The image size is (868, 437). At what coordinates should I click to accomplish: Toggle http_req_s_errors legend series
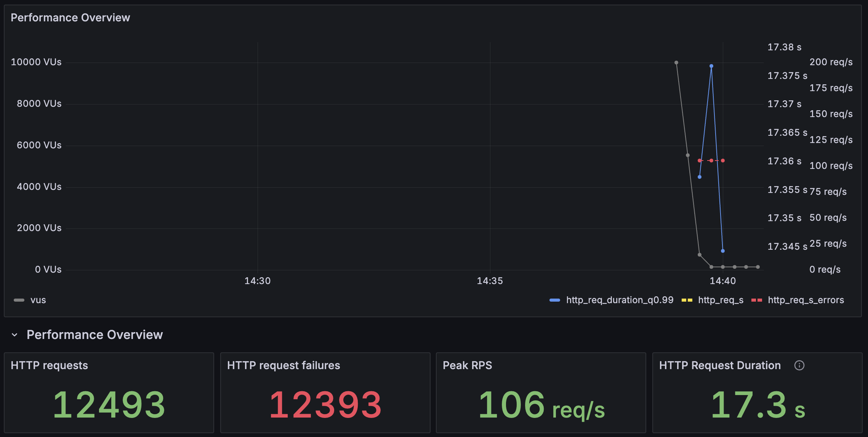pyautogui.click(x=806, y=300)
